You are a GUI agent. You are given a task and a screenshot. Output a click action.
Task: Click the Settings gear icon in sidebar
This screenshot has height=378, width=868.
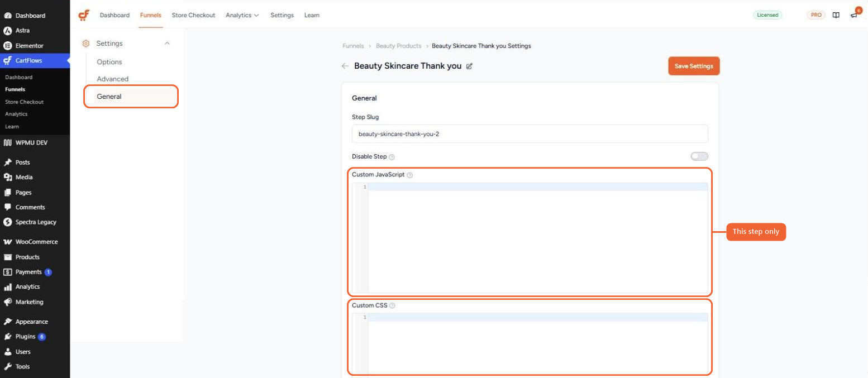click(86, 44)
